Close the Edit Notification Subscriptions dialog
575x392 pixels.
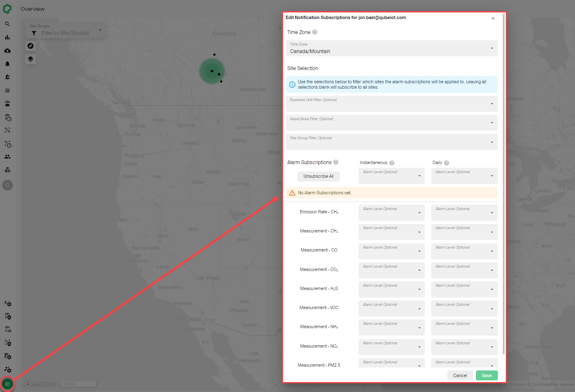point(493,19)
